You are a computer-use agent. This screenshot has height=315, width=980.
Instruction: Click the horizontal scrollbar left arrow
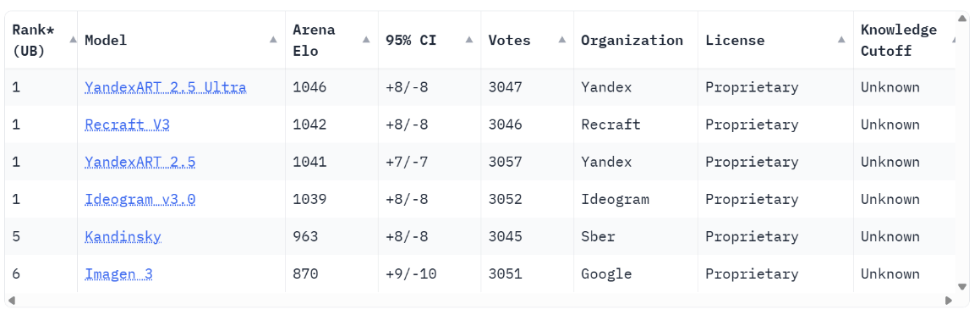[11, 301]
